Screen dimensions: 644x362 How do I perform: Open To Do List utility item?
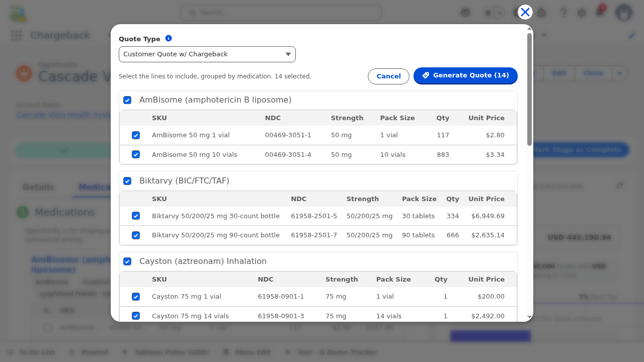tap(31, 352)
